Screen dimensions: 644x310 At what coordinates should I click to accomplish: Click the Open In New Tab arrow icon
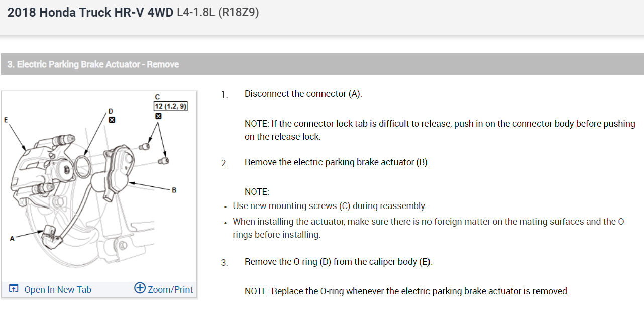click(14, 289)
